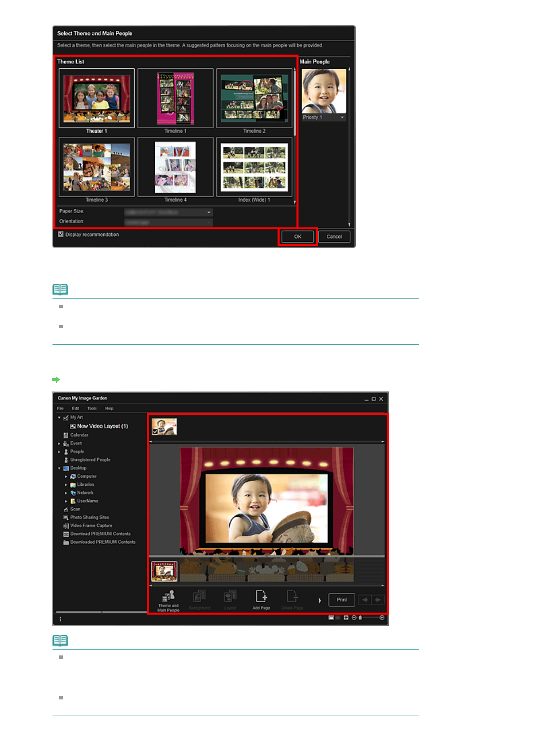Toggle the checkbox on the top image thumbnail

pos(155,431)
